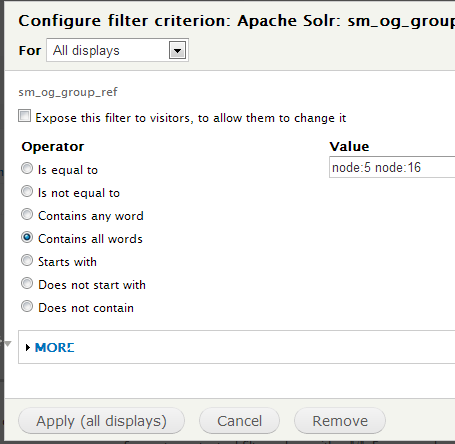Select Does not start with operator
The width and height of the screenshot is (455, 444).
tap(27, 283)
